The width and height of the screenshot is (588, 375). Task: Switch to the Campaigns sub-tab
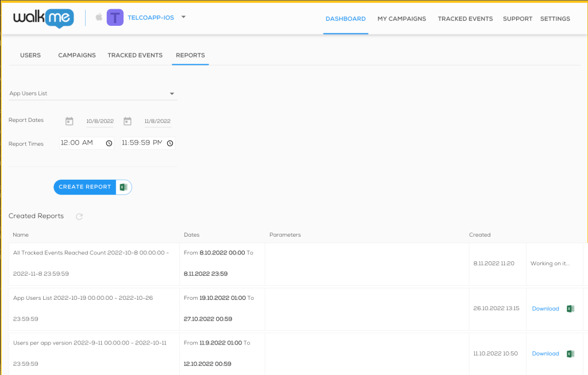pos(76,55)
